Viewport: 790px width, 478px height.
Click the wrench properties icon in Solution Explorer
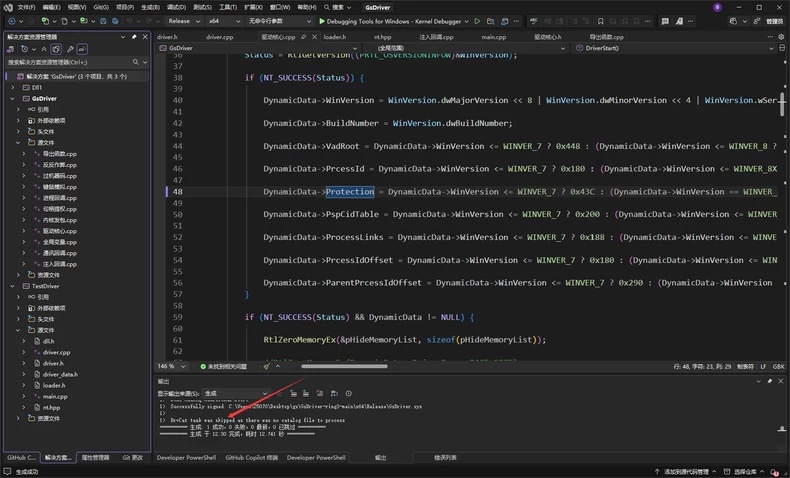tap(70, 49)
